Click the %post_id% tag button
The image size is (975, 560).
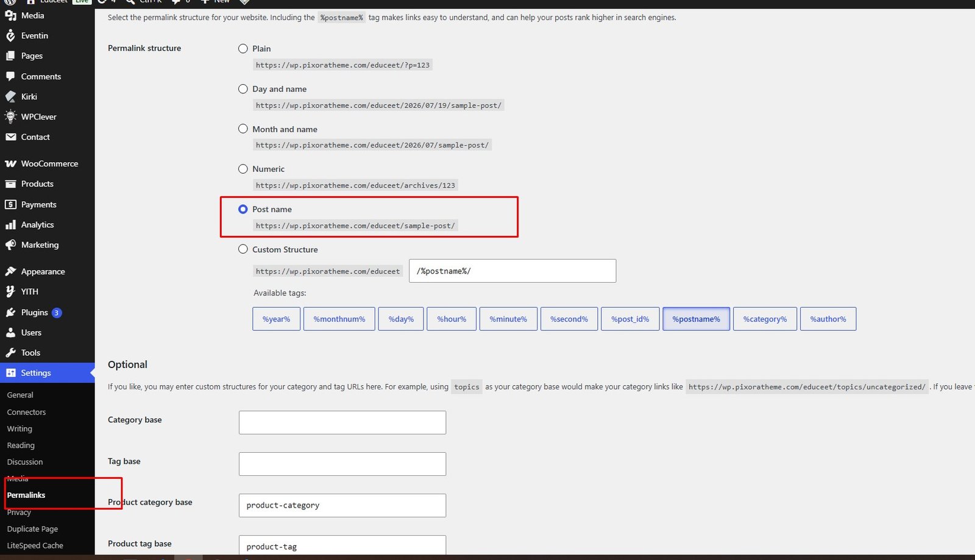click(x=630, y=319)
